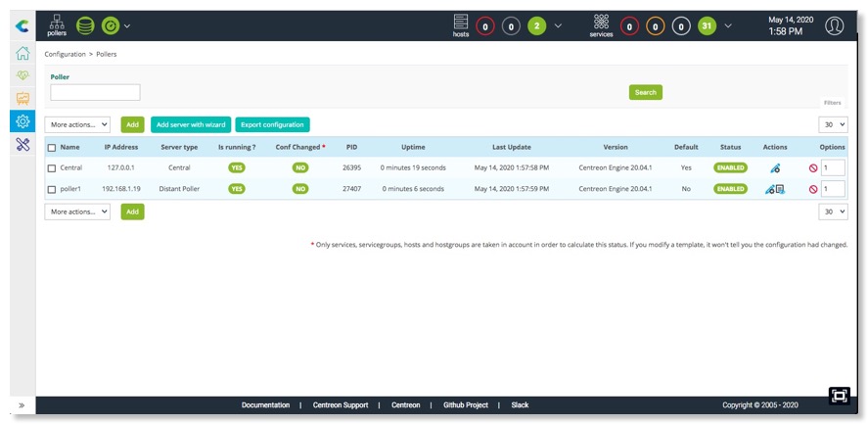Viewport: 868px width, 424px height.
Task: Click the disable icon for poller1
Action: click(812, 189)
